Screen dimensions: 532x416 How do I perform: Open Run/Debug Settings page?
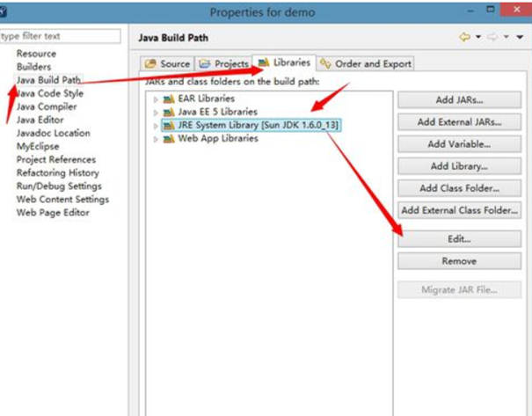coord(59,186)
